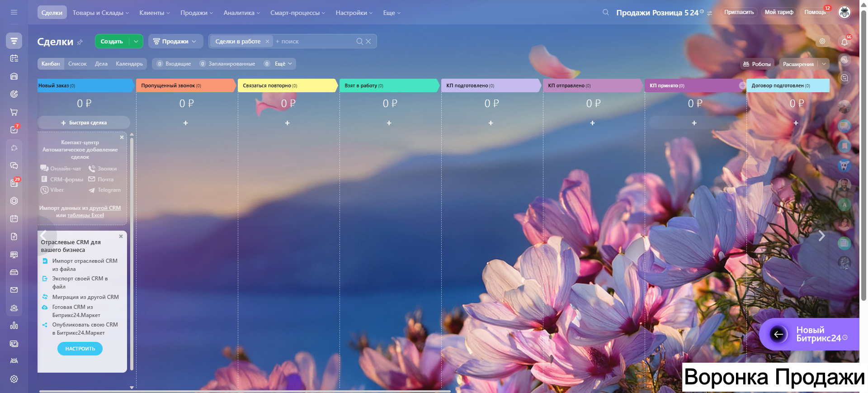Viewport: 868px width, 393px height.
Task: Close the Отраслевые CRM panel
Action: [121, 236]
